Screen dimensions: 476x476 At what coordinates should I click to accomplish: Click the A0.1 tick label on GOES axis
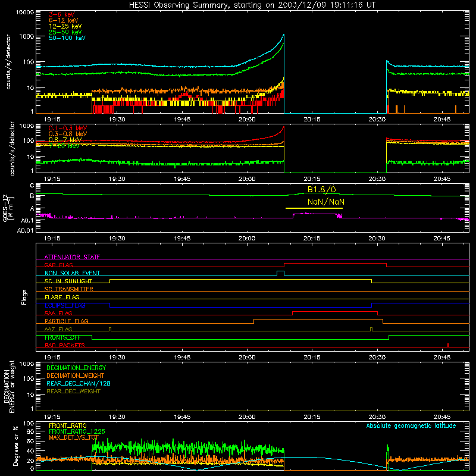click(x=27, y=220)
